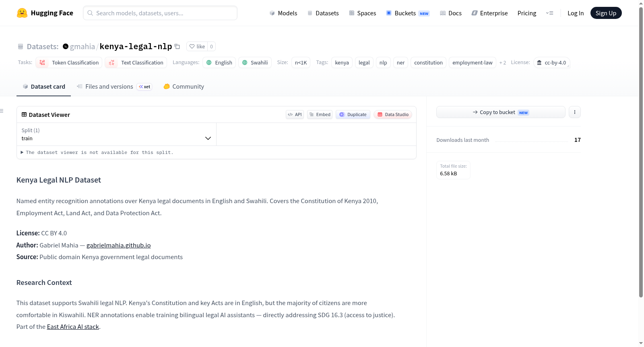Click the Duplicate button
The height and width of the screenshot is (347, 644).
click(x=353, y=114)
